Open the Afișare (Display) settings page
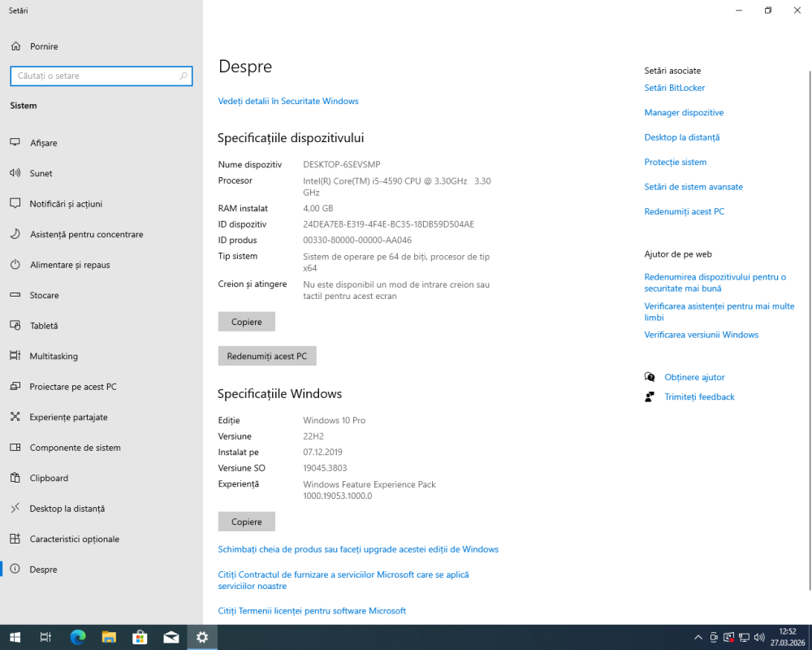 (49, 142)
